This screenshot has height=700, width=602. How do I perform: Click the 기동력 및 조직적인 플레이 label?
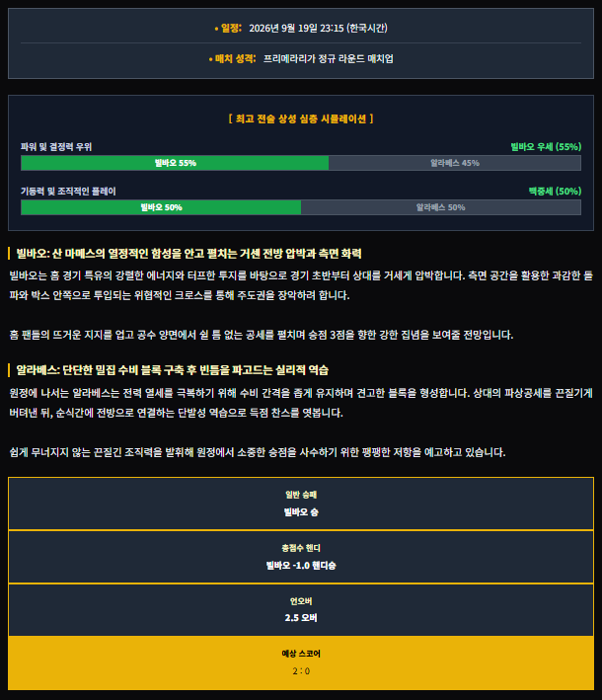(x=68, y=192)
